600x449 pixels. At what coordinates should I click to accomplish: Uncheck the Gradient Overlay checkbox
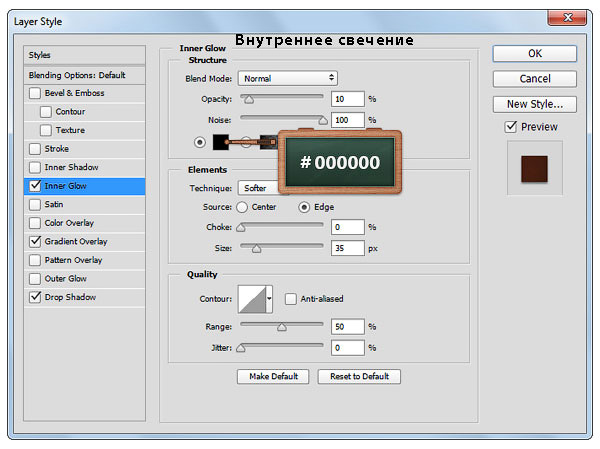[x=35, y=241]
